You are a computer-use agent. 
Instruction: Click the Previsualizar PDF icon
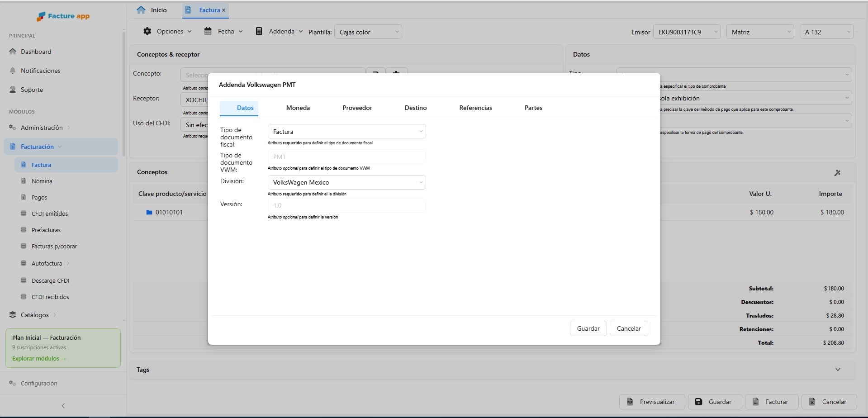(x=630, y=402)
